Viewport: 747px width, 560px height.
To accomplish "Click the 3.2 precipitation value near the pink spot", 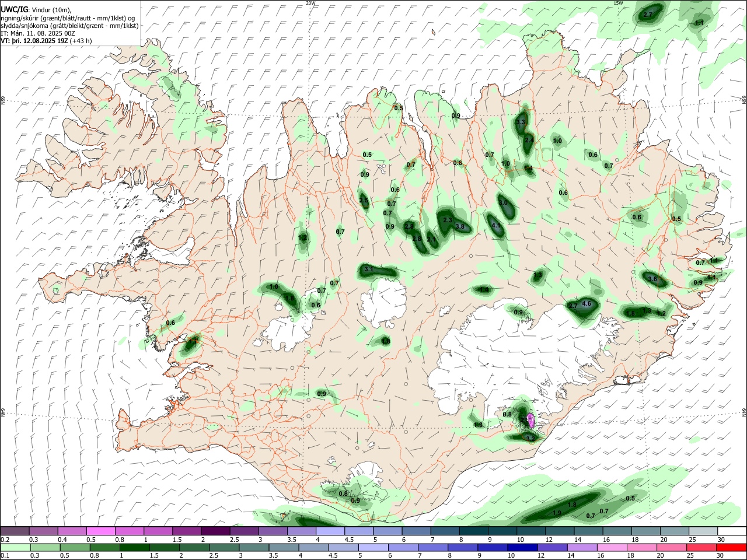I will (x=530, y=437).
